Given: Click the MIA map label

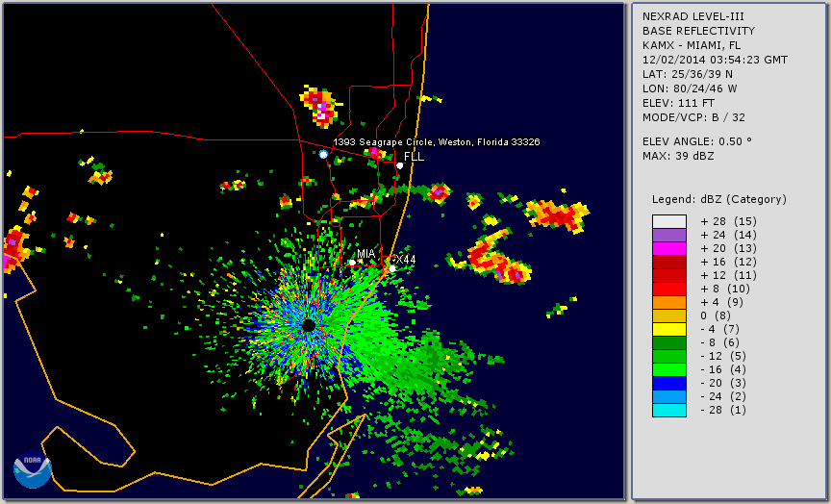Looking at the screenshot, I should (x=365, y=254).
